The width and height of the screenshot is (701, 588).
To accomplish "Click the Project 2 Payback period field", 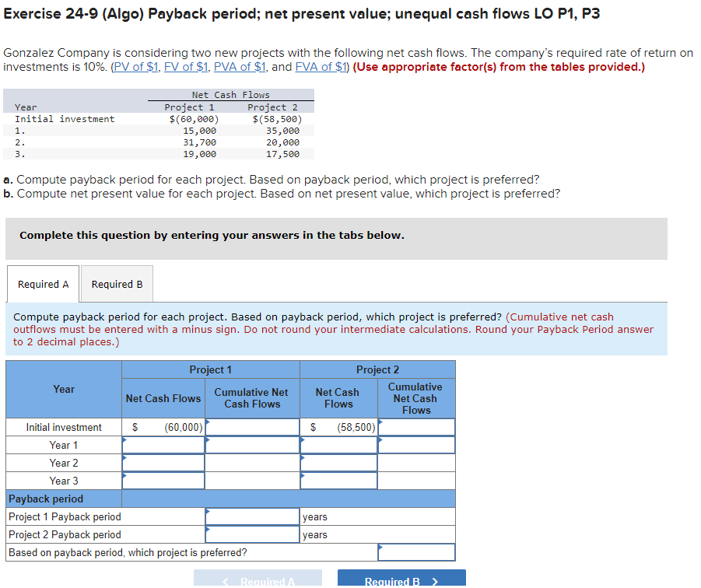I will coord(251,534).
